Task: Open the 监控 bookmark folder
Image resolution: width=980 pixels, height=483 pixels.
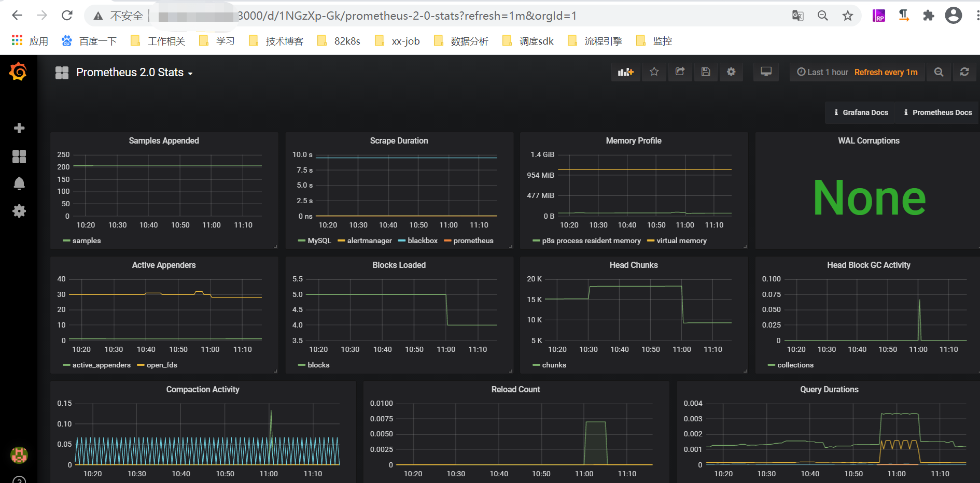Action: coord(654,41)
